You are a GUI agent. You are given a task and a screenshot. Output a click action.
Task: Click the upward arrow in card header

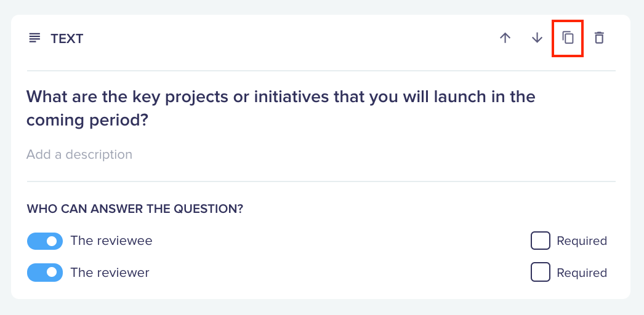[505, 38]
